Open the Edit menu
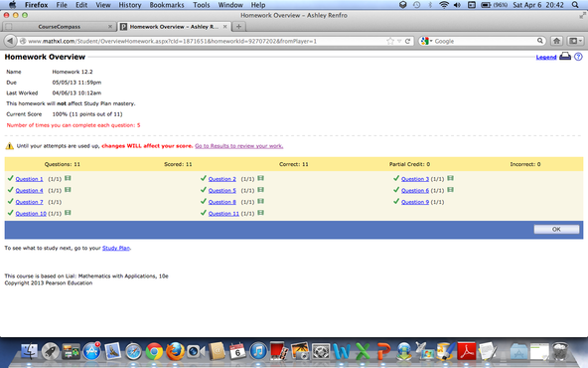 click(x=81, y=5)
